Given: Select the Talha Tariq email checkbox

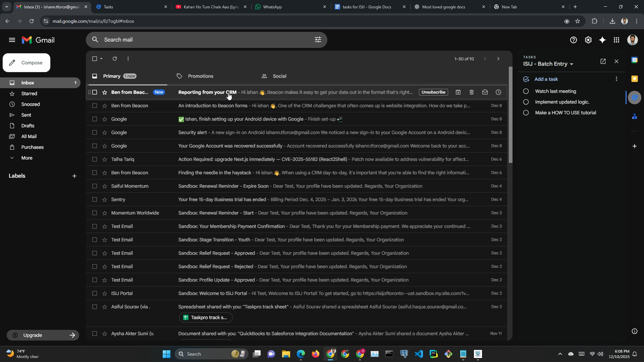Looking at the screenshot, I should tap(95, 159).
